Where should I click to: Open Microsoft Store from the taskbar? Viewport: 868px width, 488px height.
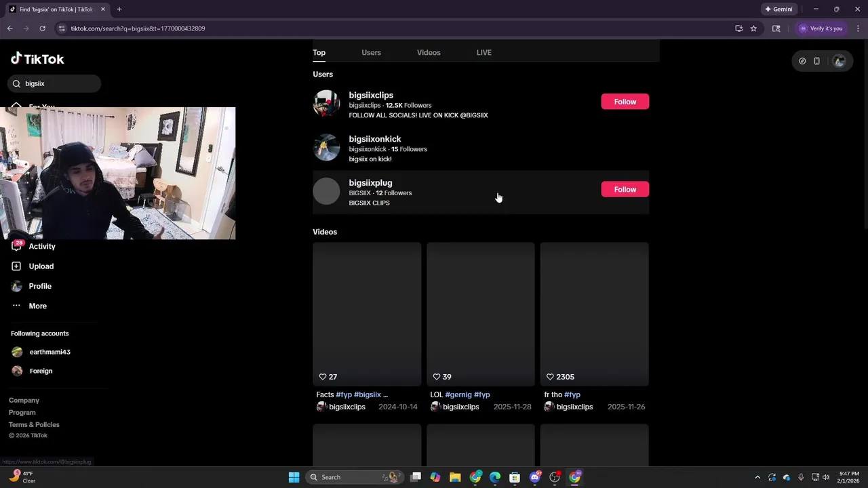click(515, 477)
